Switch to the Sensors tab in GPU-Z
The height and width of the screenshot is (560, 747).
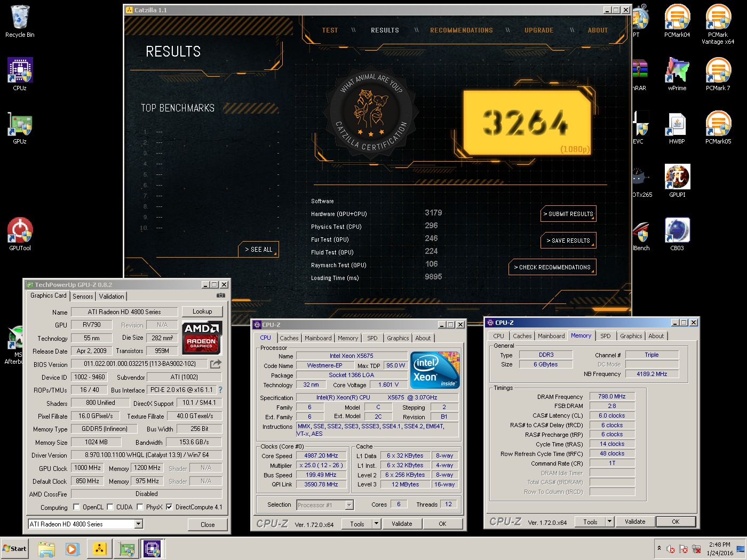pos(83,297)
